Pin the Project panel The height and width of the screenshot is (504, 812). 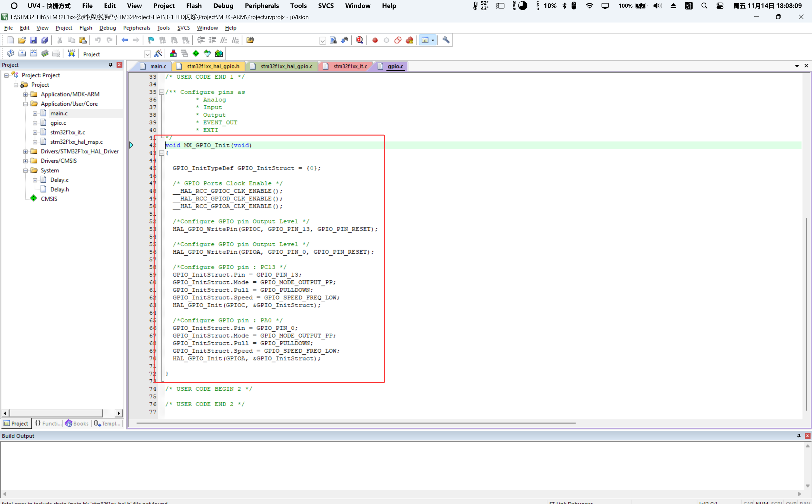[110, 65]
